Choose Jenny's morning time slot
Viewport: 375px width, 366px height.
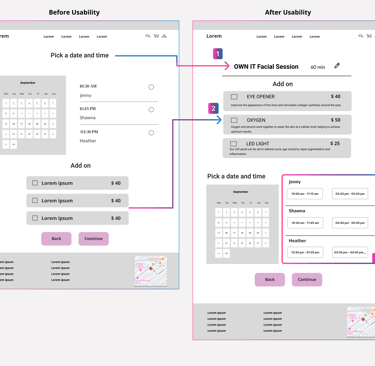point(305,194)
